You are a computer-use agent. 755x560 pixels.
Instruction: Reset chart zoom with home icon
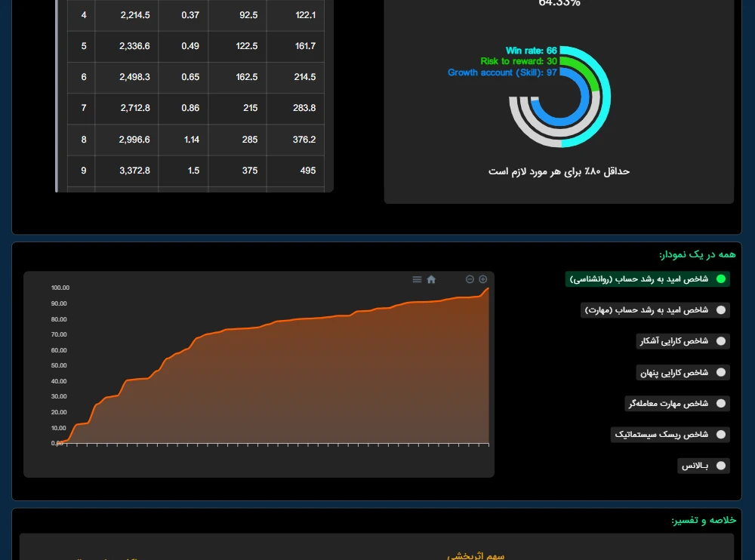431,279
